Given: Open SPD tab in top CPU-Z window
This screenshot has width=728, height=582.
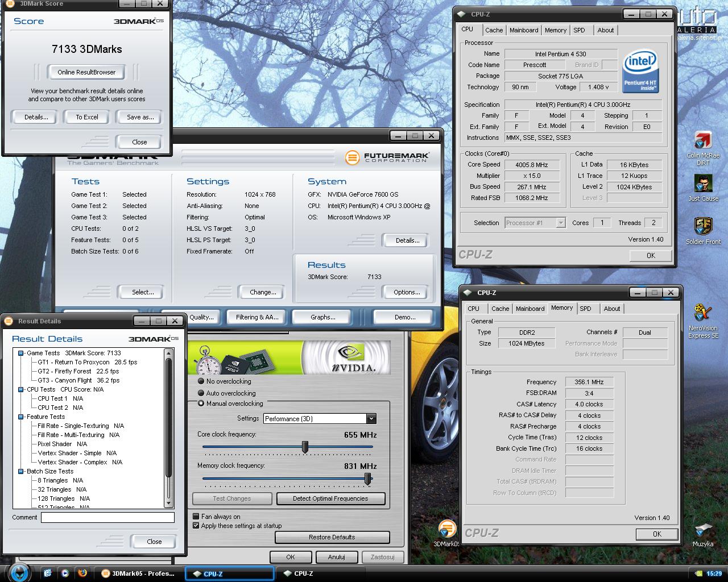Looking at the screenshot, I should [579, 30].
